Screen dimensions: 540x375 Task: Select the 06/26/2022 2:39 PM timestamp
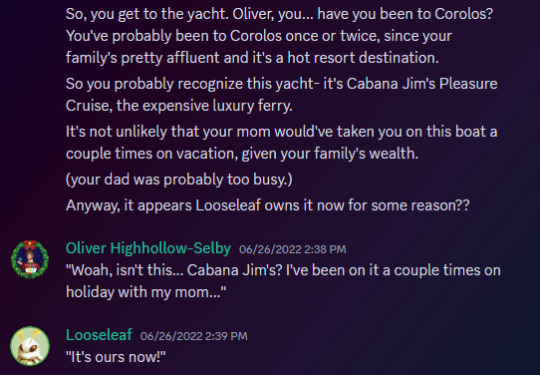[x=194, y=336]
